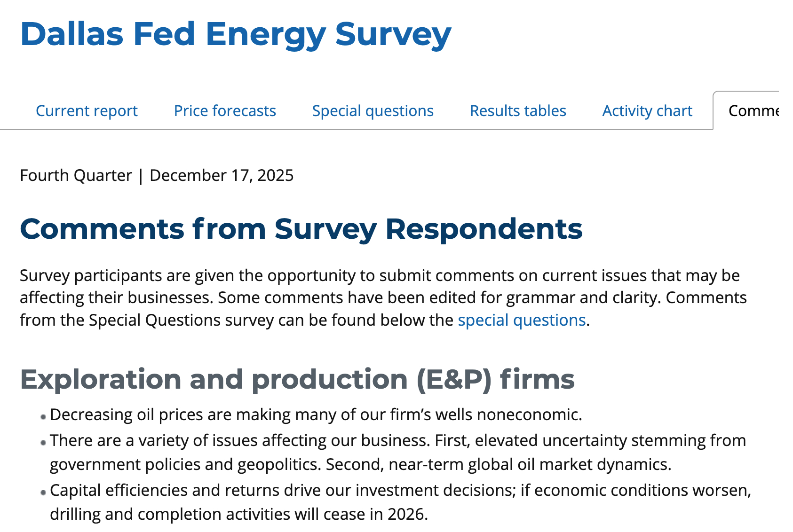This screenshot has width=793, height=532.
Task: Click the bullet dot before "There are a variety"
Action: click(43, 442)
